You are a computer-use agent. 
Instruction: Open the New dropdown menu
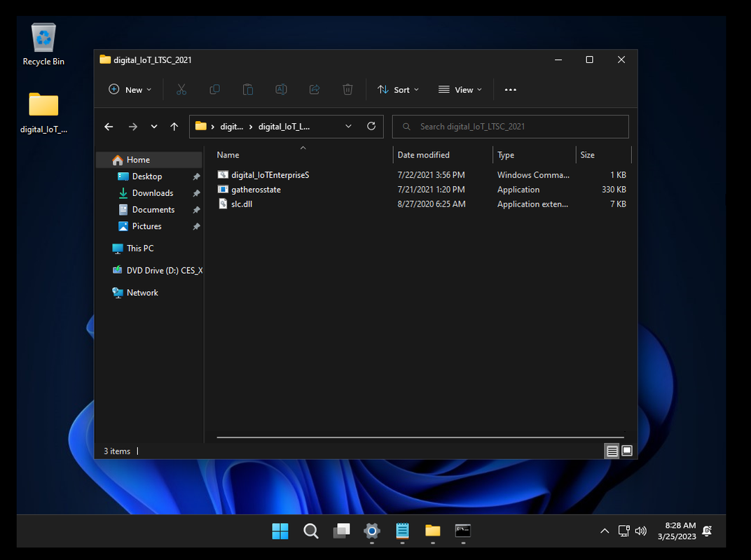[x=130, y=90]
